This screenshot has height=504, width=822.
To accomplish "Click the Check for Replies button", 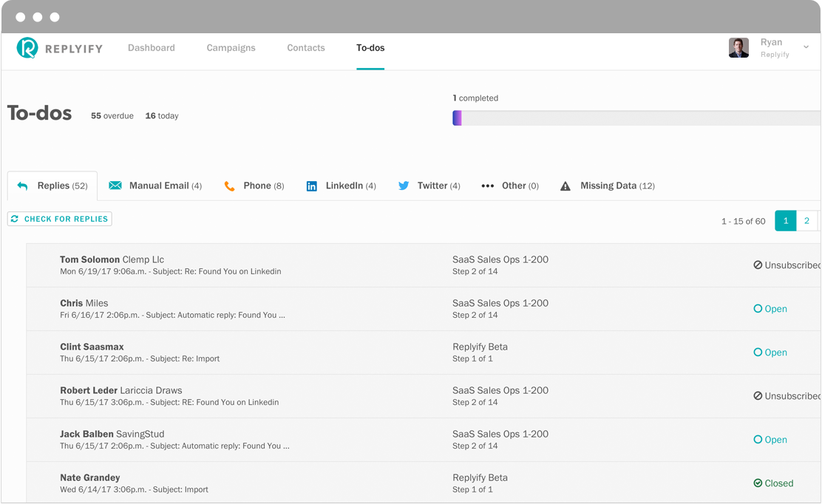I will (60, 219).
